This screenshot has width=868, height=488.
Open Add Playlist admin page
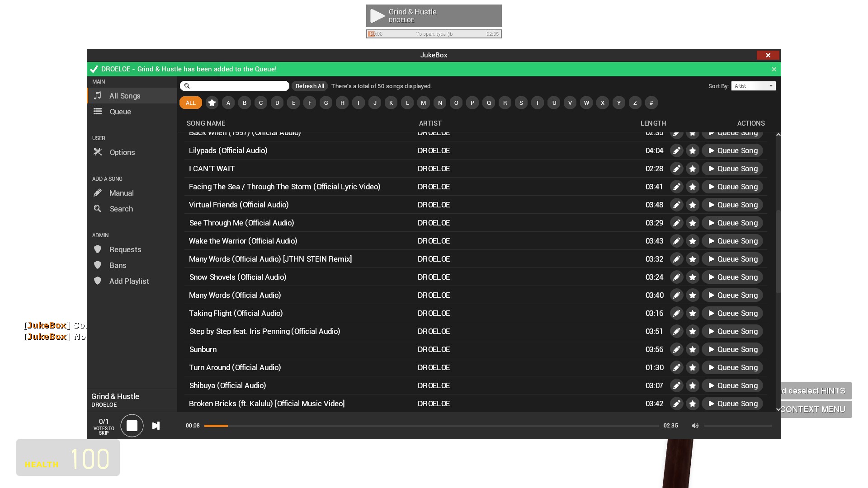pyautogui.click(x=132, y=281)
